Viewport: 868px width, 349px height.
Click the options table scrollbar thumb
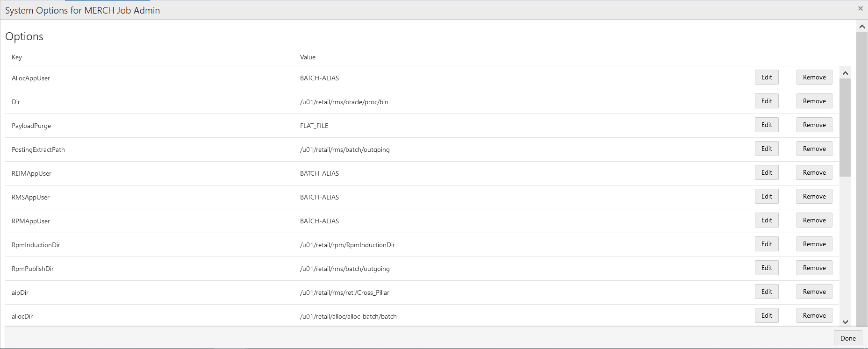pyautogui.click(x=845, y=128)
